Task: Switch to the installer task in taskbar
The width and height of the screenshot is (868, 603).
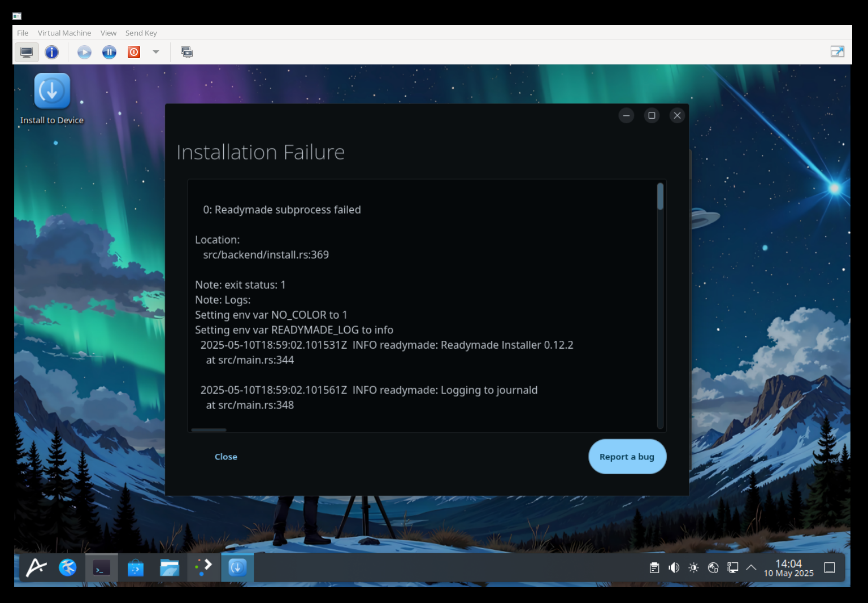Action: (x=237, y=567)
